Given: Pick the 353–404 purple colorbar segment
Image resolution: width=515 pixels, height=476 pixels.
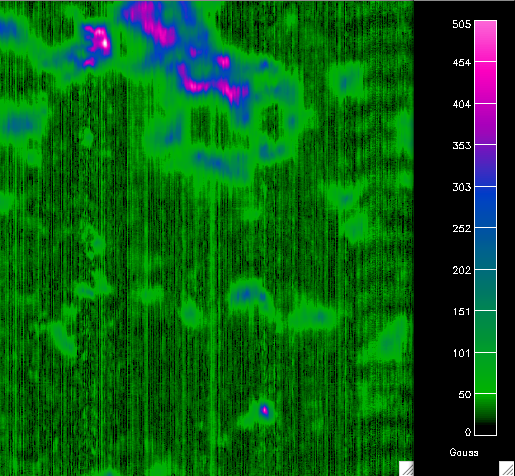Looking at the screenshot, I should tap(485, 124).
